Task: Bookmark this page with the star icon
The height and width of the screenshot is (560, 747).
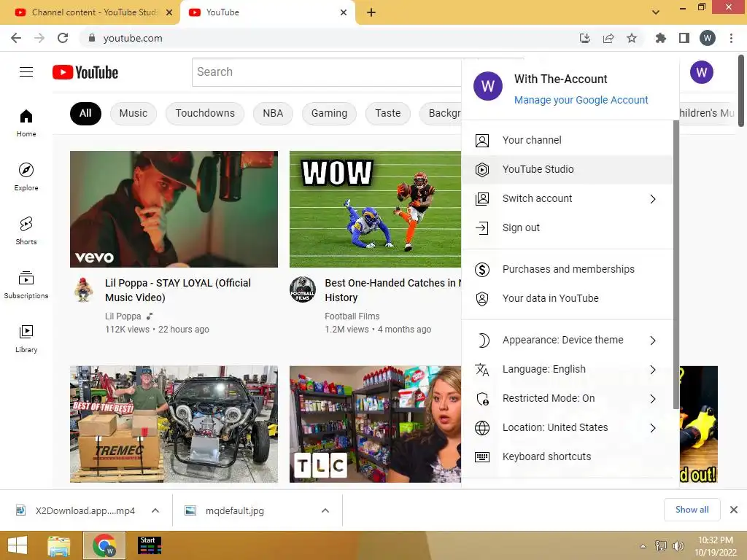Action: [632, 38]
